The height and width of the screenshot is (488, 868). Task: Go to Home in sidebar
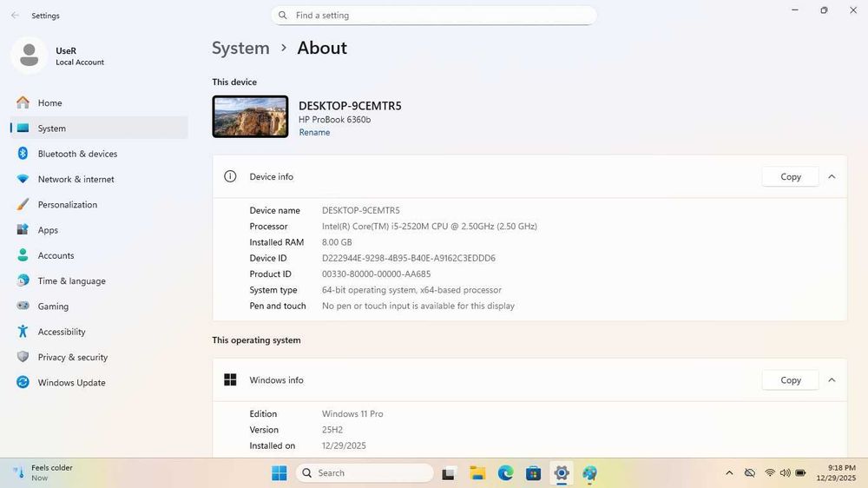pos(99,103)
